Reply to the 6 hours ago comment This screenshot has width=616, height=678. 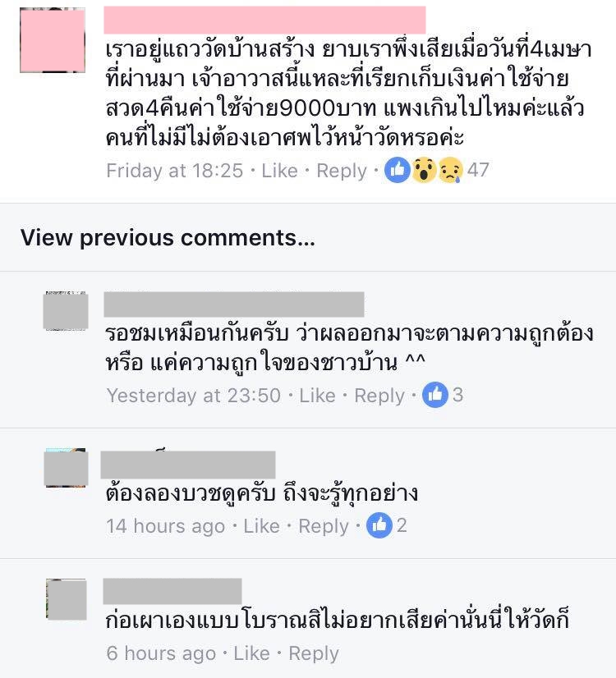click(314, 654)
